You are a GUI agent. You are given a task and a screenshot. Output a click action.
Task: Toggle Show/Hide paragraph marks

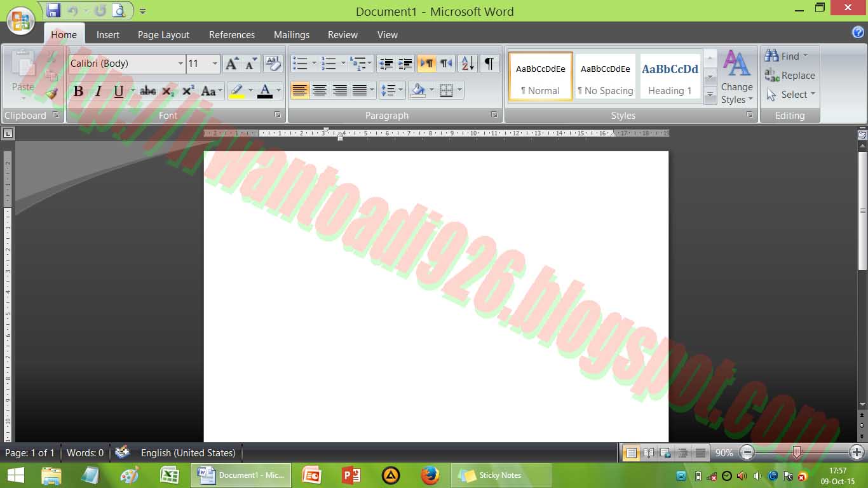pos(489,64)
